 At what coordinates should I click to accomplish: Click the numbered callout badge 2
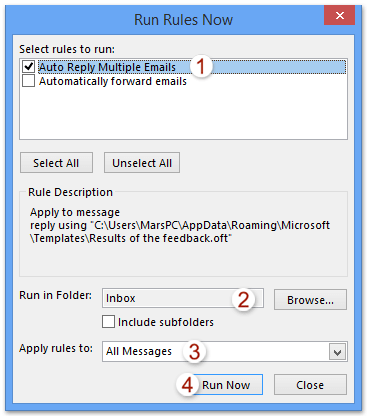(x=243, y=299)
